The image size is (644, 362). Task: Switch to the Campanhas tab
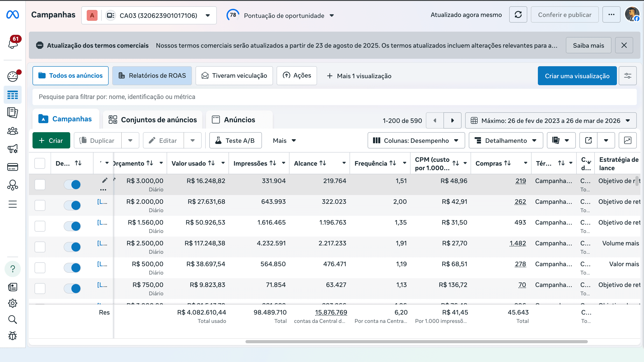(65, 119)
